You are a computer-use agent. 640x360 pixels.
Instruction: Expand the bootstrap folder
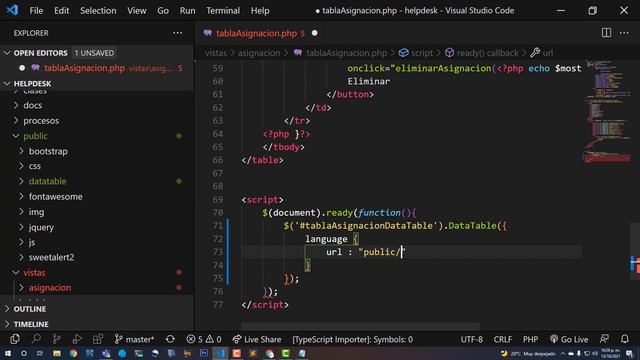tap(96, 151)
